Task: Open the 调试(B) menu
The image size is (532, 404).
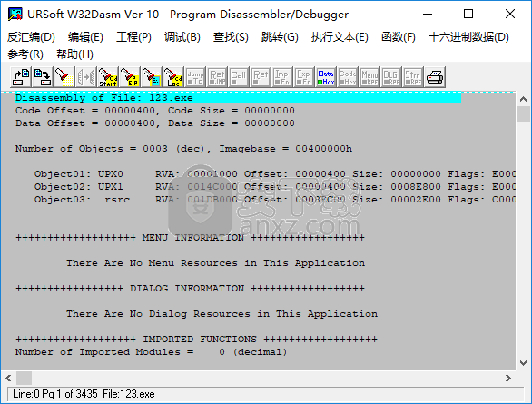Action: [x=182, y=37]
